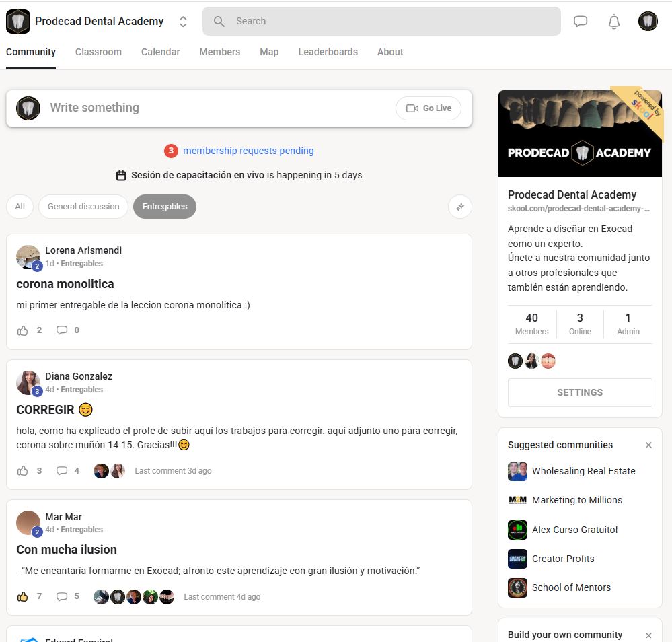Click the profile avatar in top bar
The width and height of the screenshot is (672, 642).
coord(648,22)
